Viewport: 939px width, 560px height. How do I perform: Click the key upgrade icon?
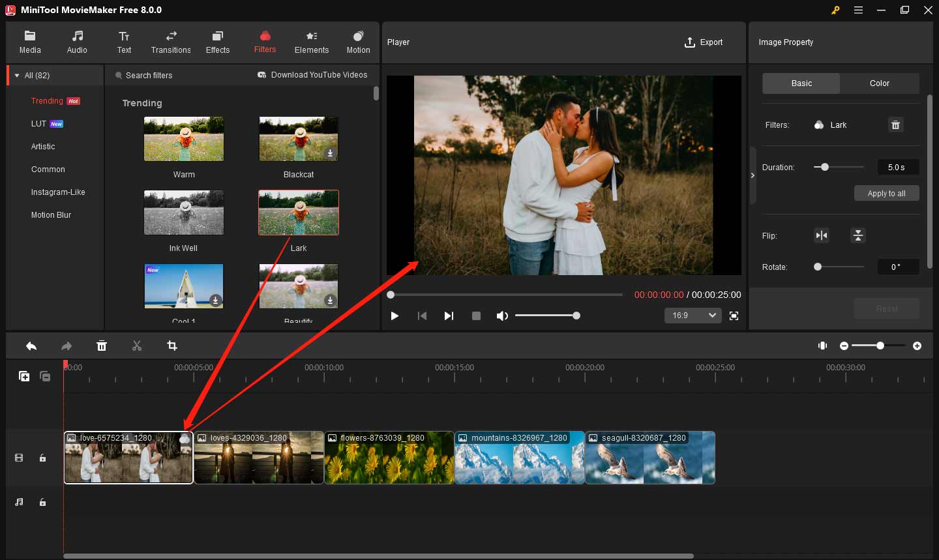pyautogui.click(x=835, y=10)
